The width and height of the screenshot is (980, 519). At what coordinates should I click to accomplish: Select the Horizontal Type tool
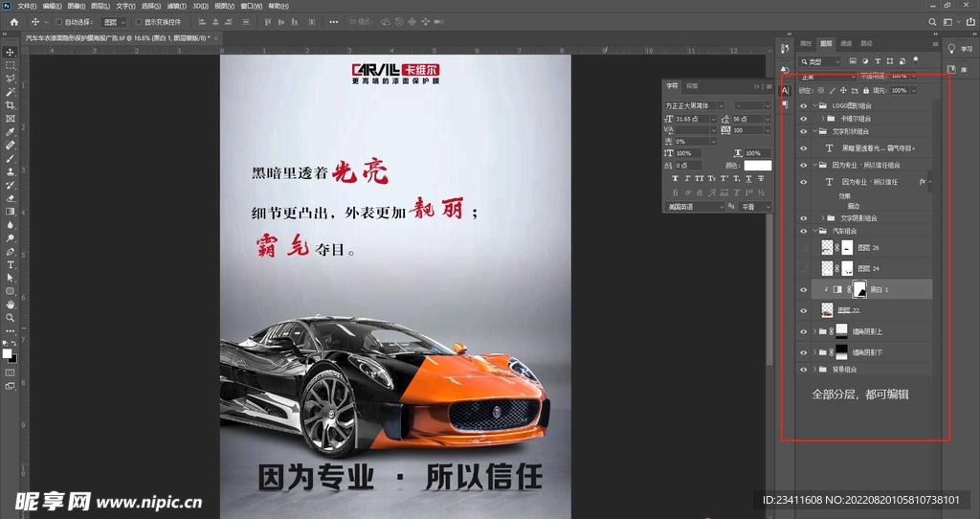point(10,265)
